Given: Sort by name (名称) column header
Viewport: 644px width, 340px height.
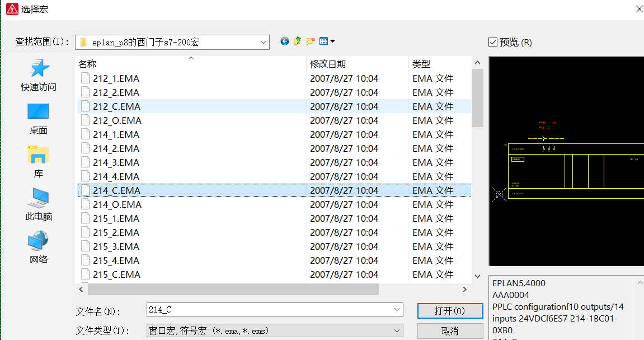Looking at the screenshot, I should click(190, 64).
